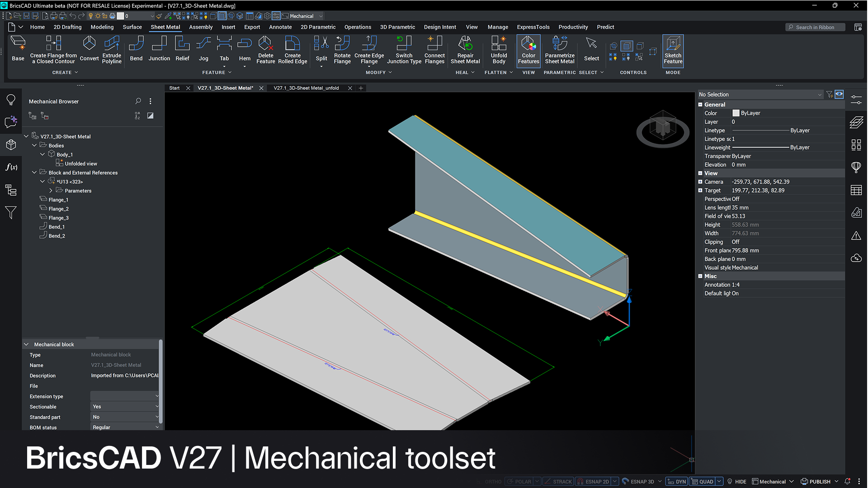The width and height of the screenshot is (868, 488).
Task: Click the Delete Feature tool
Action: [x=265, y=50]
